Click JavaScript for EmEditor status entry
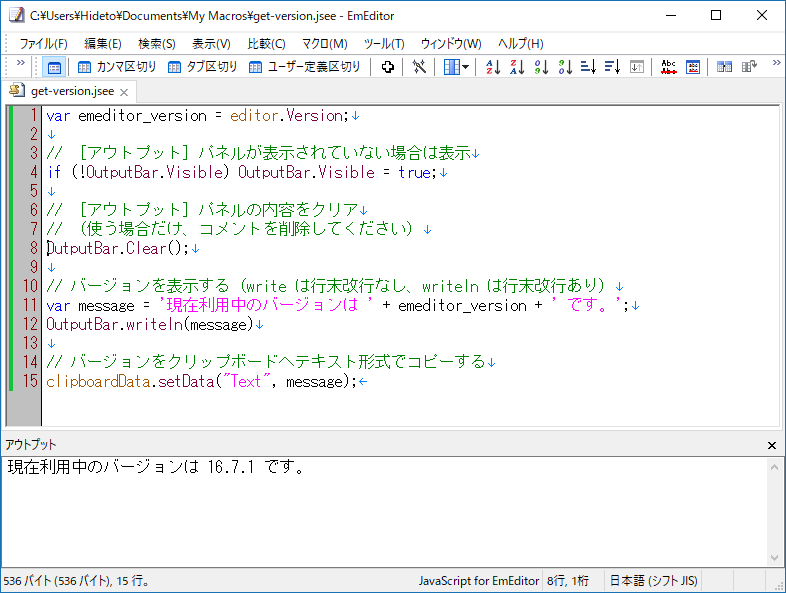This screenshot has width=786, height=593. pyautogui.click(x=479, y=581)
